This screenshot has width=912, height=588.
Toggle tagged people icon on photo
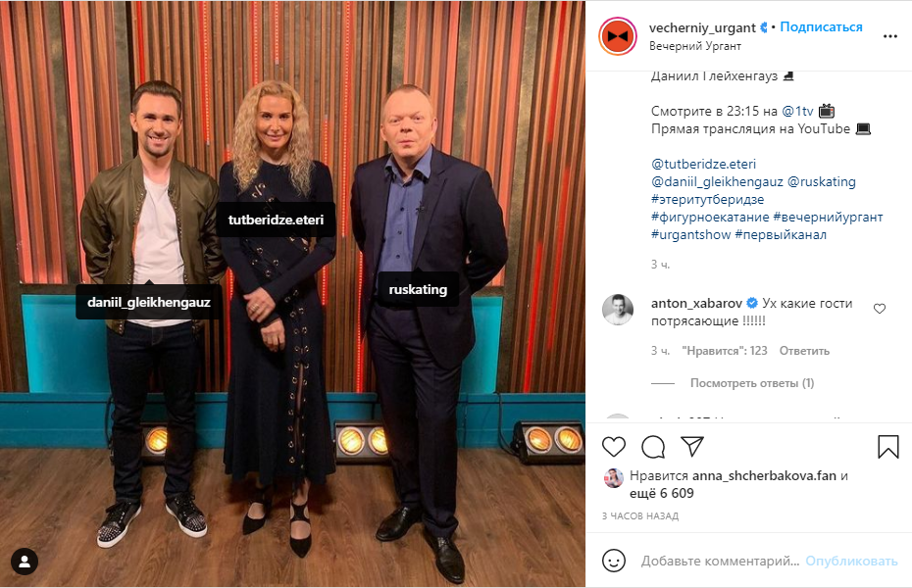coord(25,562)
